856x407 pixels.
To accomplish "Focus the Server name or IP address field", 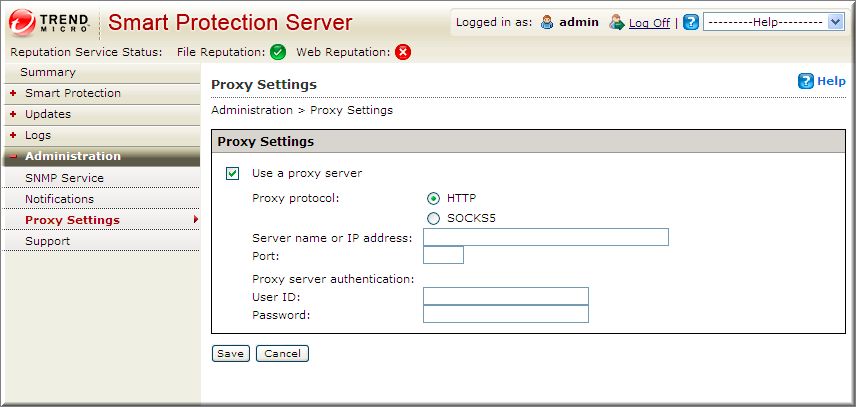I will [x=545, y=237].
